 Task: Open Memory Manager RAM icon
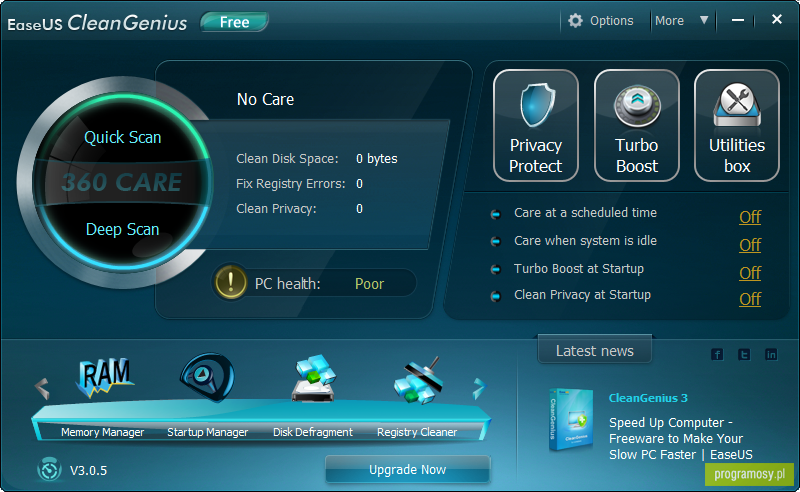tap(105, 378)
